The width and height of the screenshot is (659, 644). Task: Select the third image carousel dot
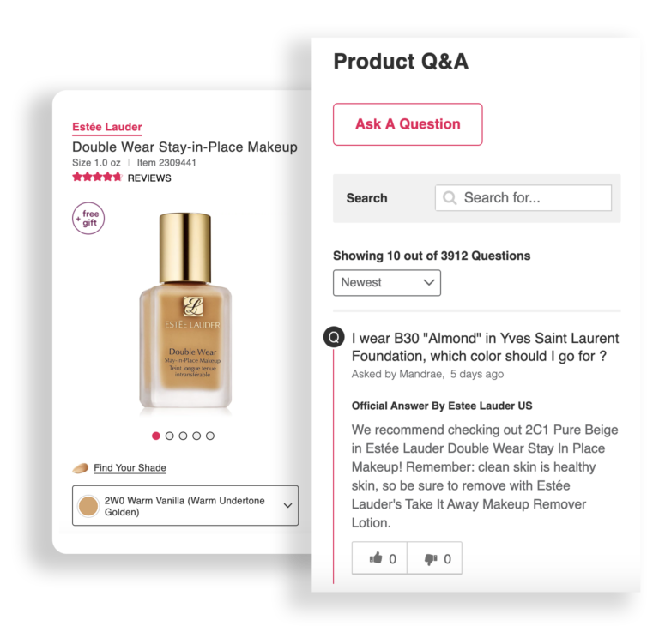(x=183, y=436)
